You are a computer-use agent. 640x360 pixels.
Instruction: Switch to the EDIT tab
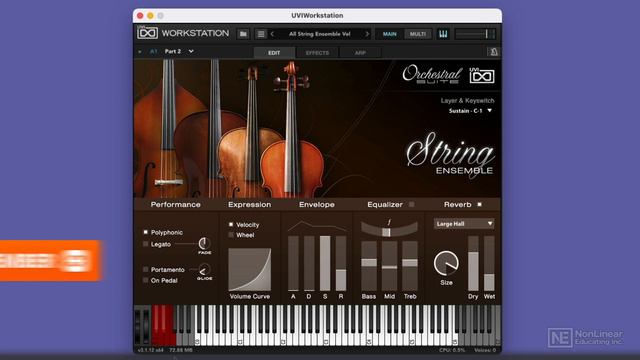(274, 53)
